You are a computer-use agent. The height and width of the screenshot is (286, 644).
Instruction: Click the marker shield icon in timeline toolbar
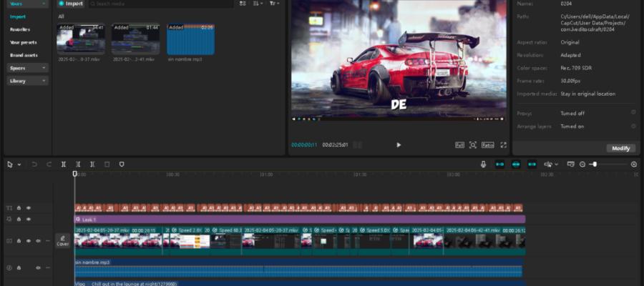(122, 164)
